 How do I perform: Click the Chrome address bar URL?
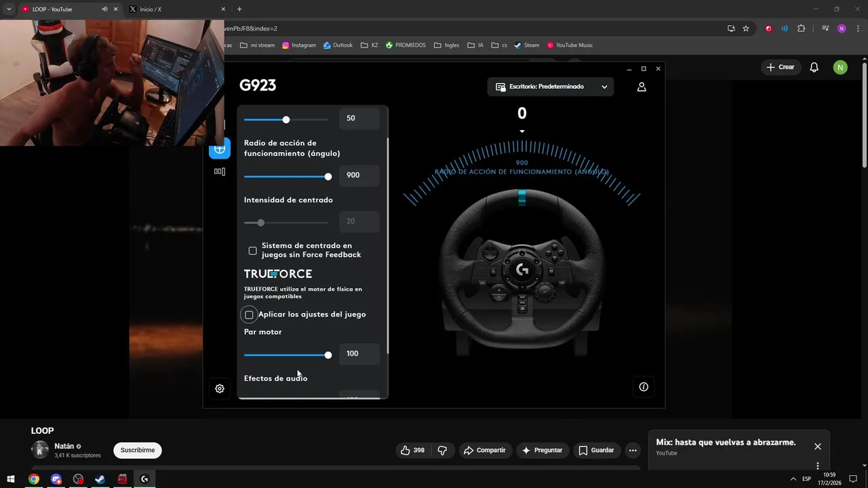click(x=250, y=28)
